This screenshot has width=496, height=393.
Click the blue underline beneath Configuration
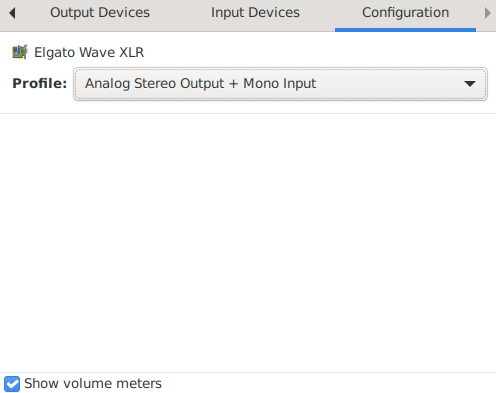[x=405, y=30]
